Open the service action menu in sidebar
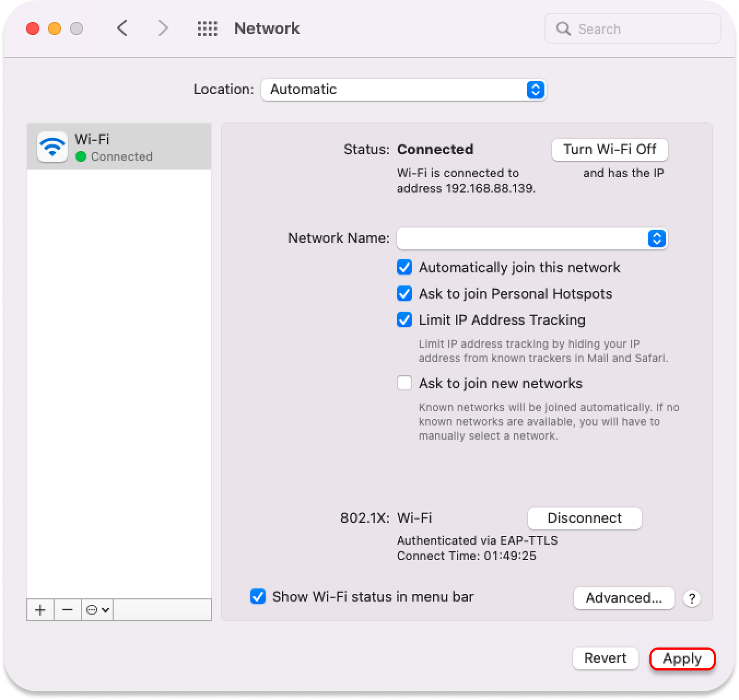The width and height of the screenshot is (739, 700). (98, 610)
